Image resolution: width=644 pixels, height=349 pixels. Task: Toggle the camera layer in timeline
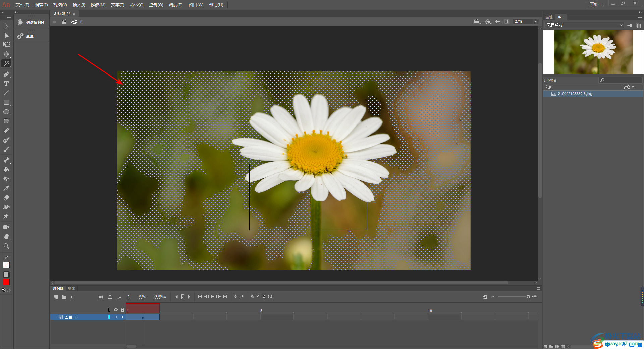[x=101, y=297]
